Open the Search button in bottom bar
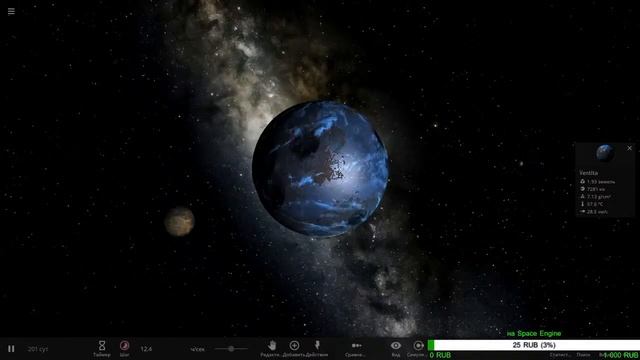The width and height of the screenshot is (640, 360). pyautogui.click(x=583, y=355)
